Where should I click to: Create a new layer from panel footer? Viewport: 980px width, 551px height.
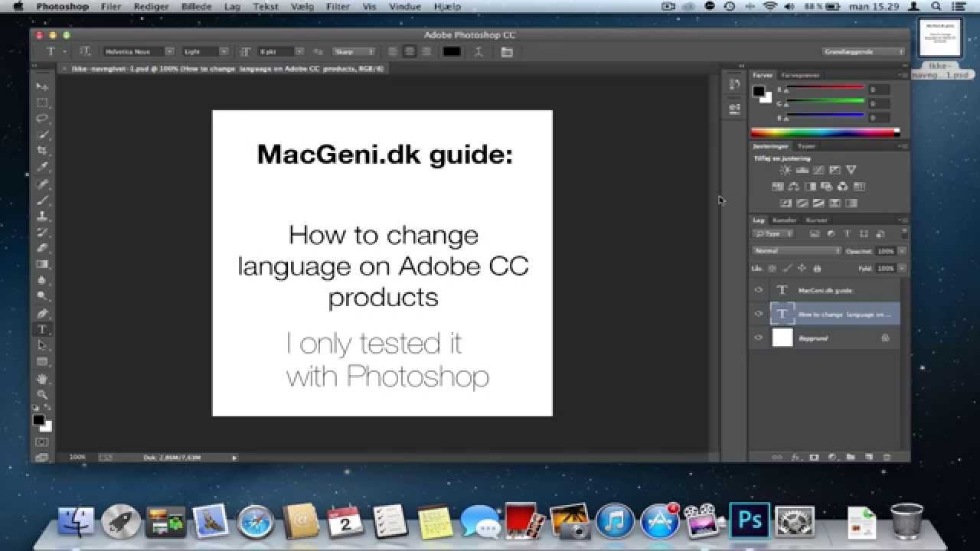(x=868, y=457)
